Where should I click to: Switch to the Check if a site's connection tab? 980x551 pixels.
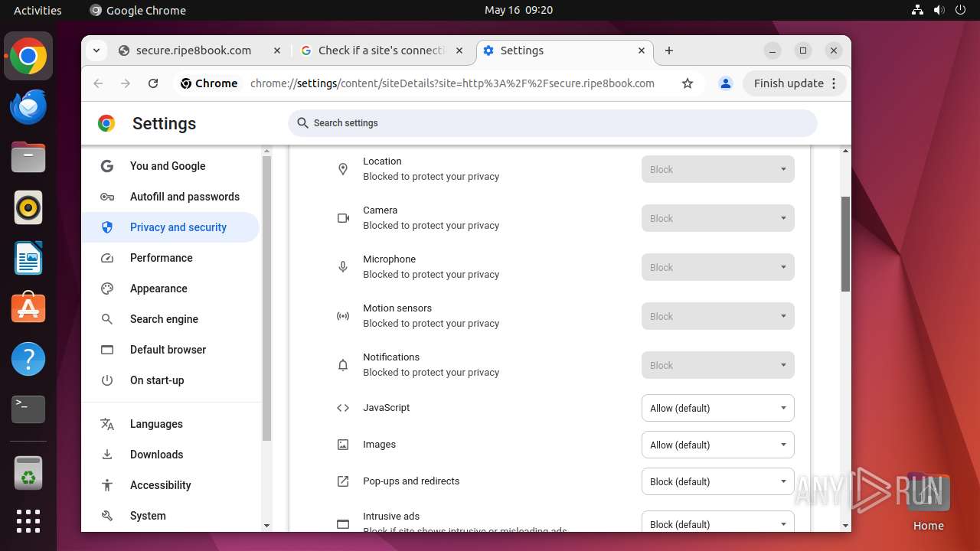click(x=382, y=51)
